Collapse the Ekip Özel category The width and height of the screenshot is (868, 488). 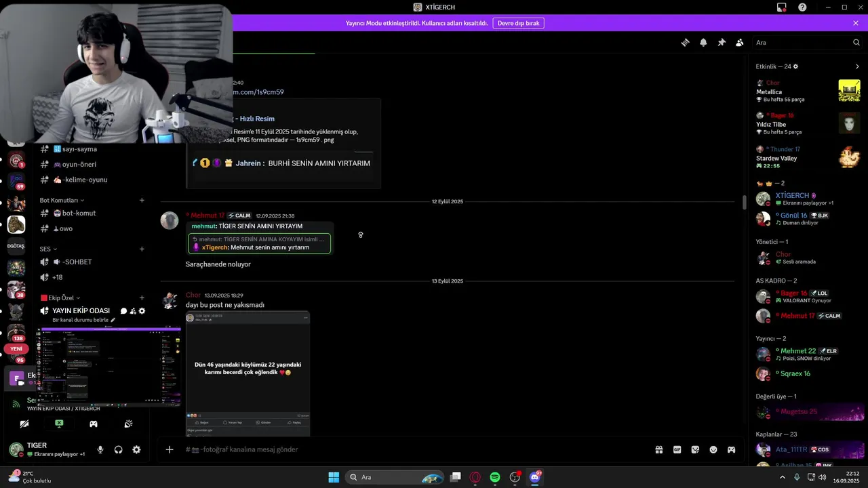click(61, 298)
